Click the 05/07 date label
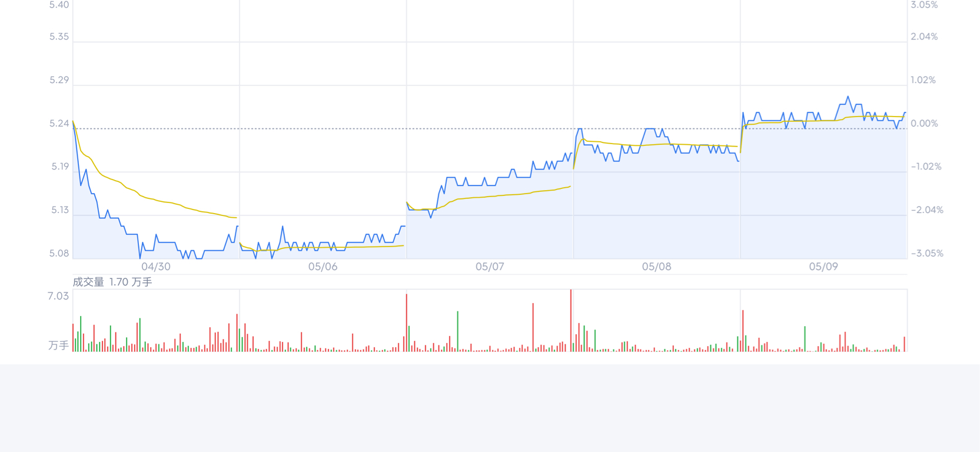The image size is (980, 452). point(490,267)
